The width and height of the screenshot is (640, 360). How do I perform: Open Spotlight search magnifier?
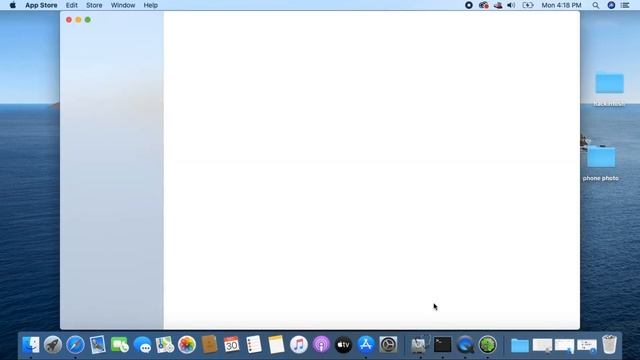(x=596, y=5)
